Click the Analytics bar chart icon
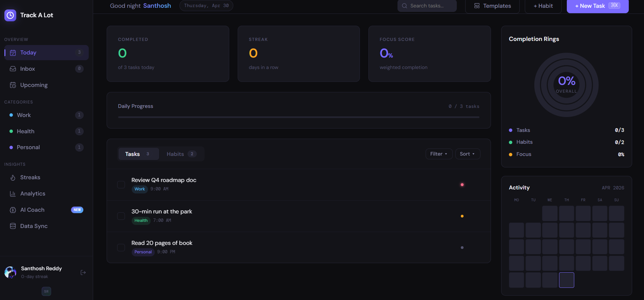644x300 pixels. (x=13, y=194)
